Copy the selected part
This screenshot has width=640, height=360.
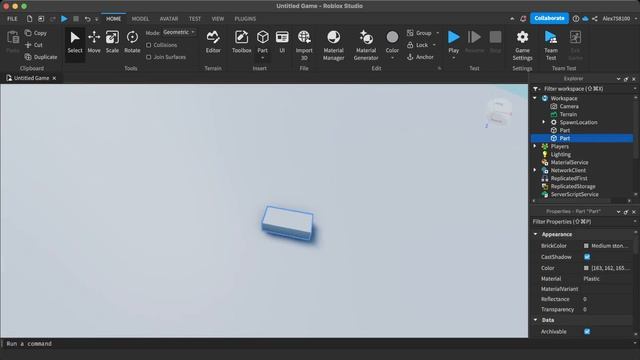[x=36, y=33]
